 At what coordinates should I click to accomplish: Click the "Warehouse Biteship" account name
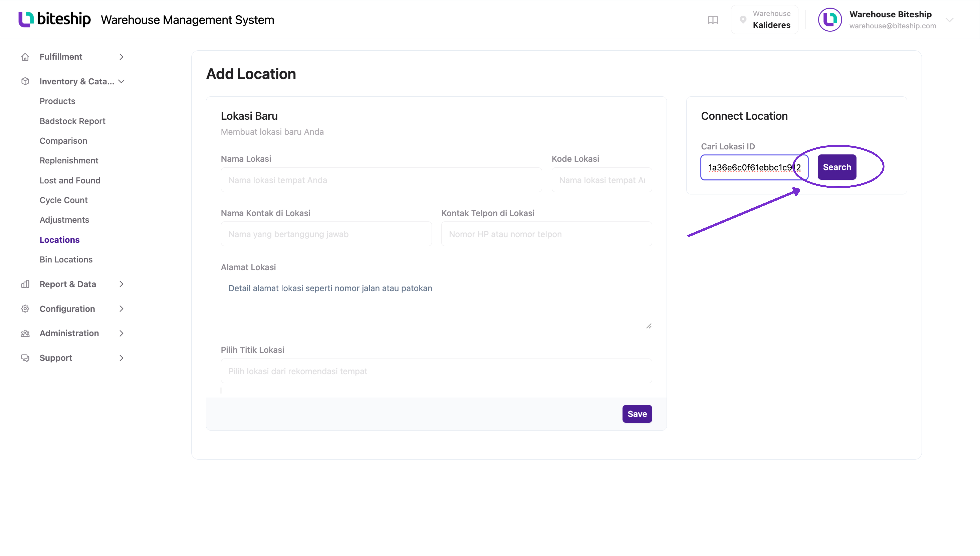(890, 15)
